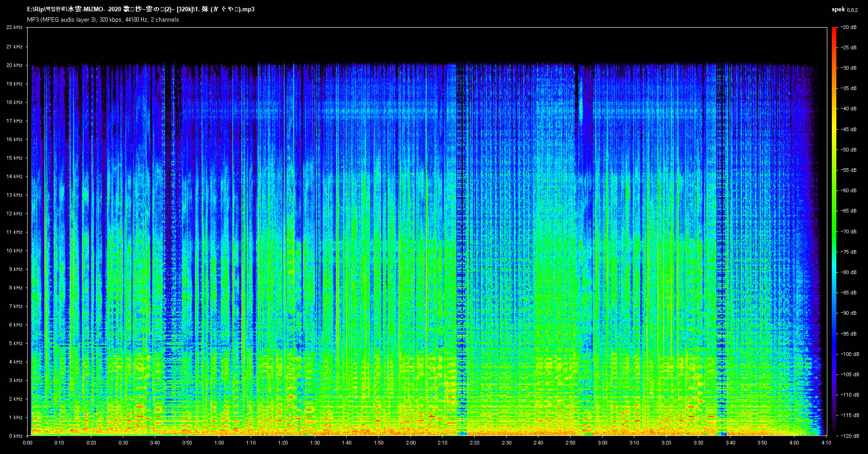This screenshot has width=868, height=454.
Task: Click the 19 kHz frequency axis label
Action: (x=14, y=84)
